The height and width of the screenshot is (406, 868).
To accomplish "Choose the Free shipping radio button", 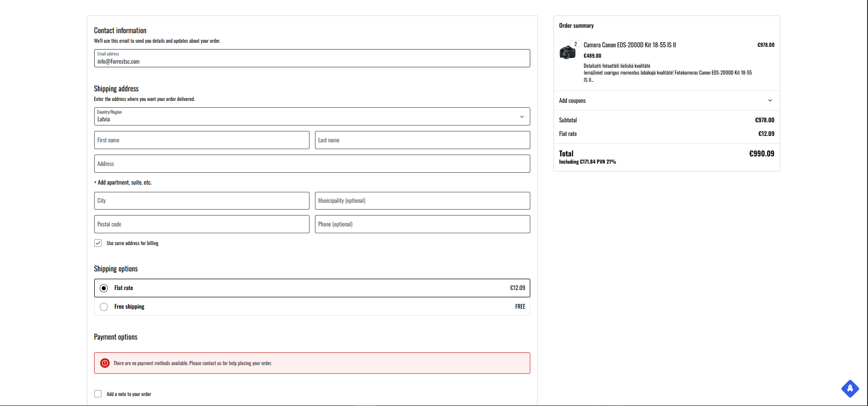I will (104, 307).
